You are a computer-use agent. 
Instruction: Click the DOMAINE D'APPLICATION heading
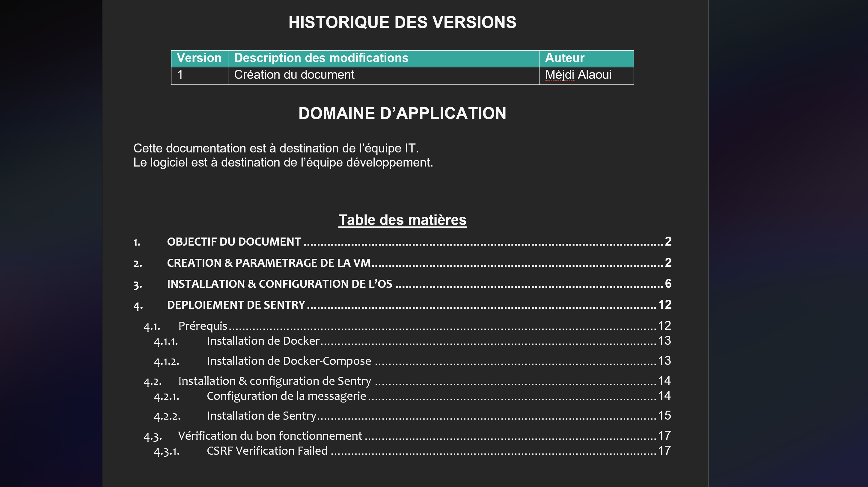coord(402,114)
